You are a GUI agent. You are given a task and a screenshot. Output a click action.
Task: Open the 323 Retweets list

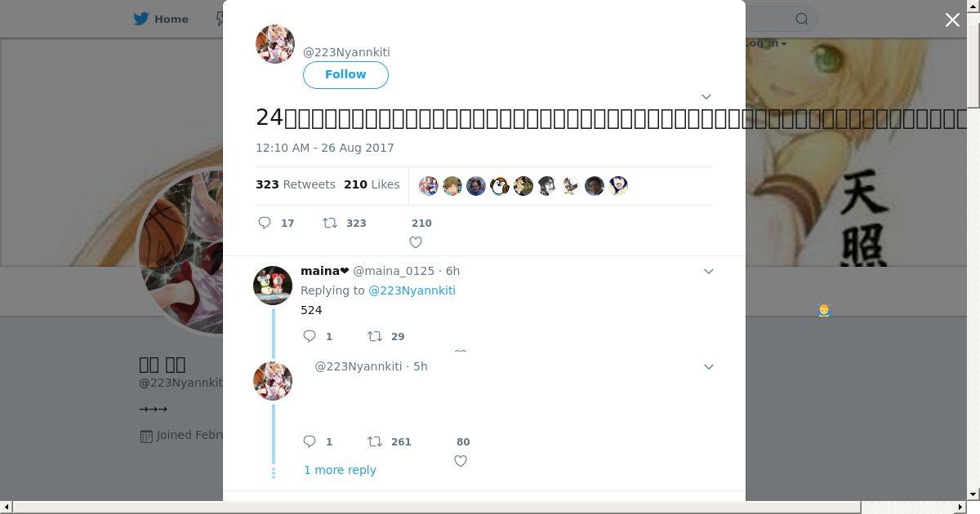coord(296,184)
